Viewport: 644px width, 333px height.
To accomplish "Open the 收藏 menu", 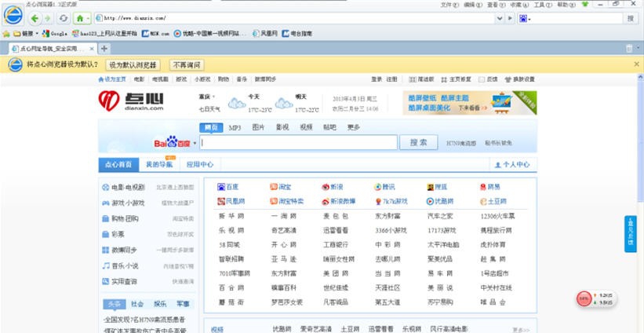I will coord(519,5).
